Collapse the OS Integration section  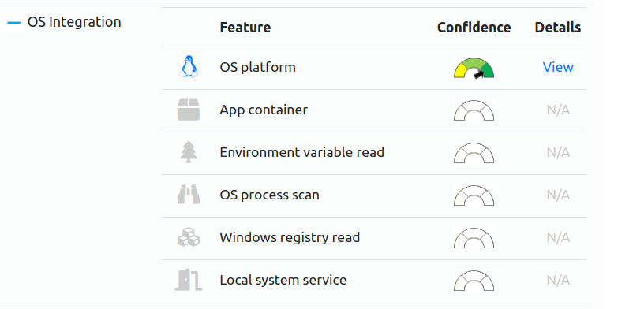pos(14,23)
